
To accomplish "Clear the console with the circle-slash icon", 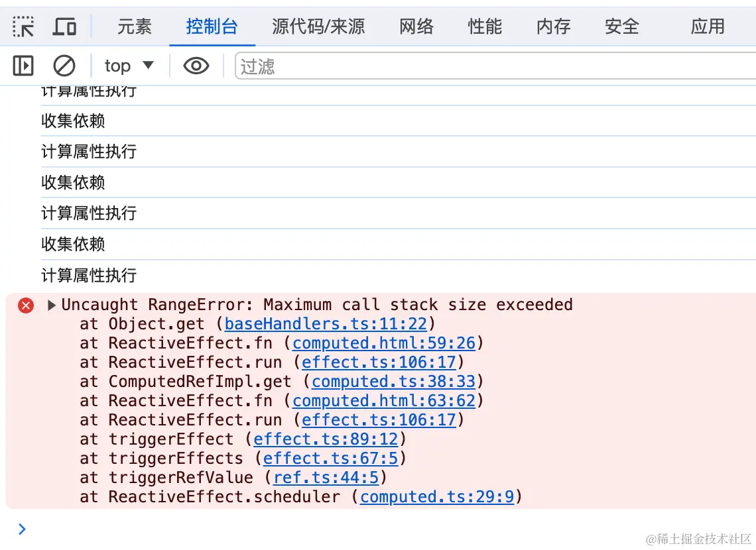I will 64,66.
